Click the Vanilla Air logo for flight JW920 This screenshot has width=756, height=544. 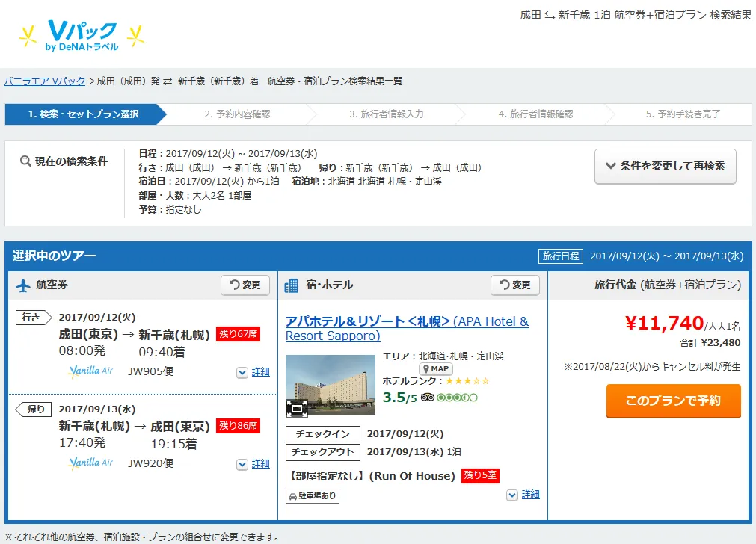click(90, 463)
